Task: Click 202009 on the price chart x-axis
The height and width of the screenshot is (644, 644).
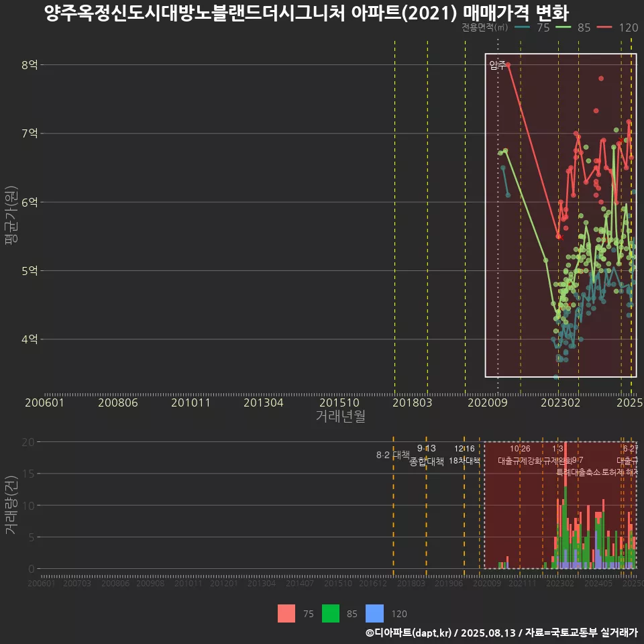Action: (488, 402)
